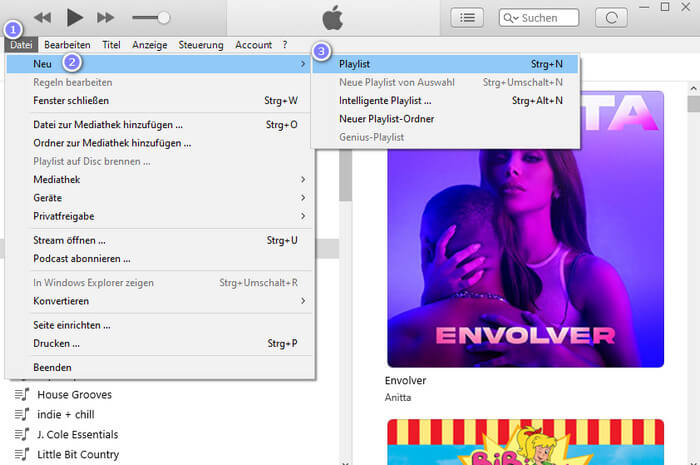Click the circular account button in toolbar

[x=612, y=17]
